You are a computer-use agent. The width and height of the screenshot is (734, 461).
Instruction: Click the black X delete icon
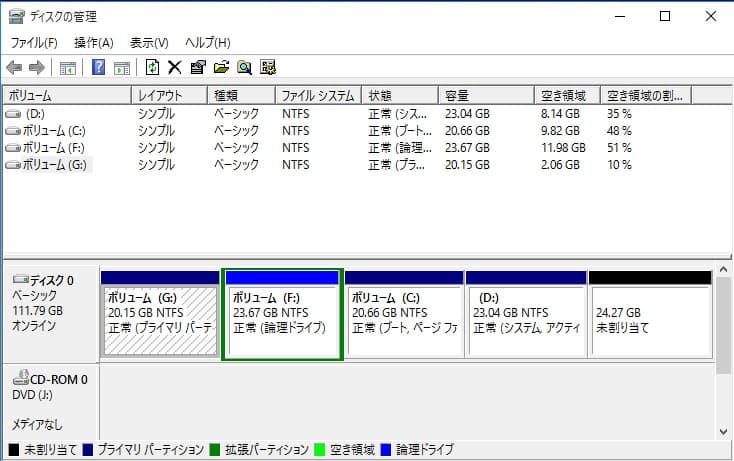[174, 68]
